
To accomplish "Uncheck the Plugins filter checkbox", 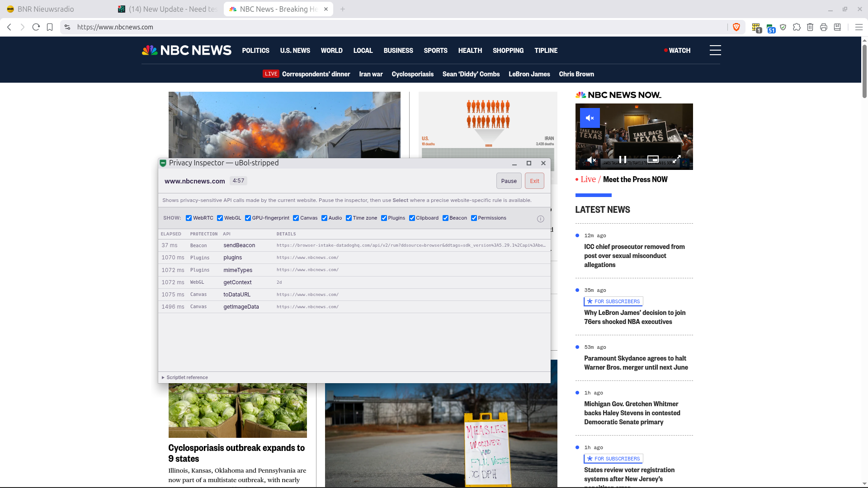I will pyautogui.click(x=384, y=218).
